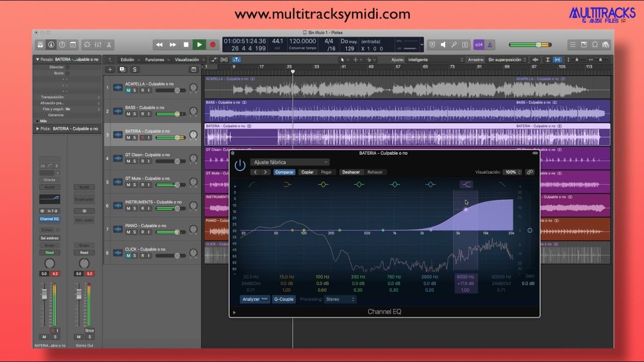Toggle the orange low shelf band icon
Image resolution: width=644 pixels, height=362 pixels.
pyautogui.click(x=287, y=185)
